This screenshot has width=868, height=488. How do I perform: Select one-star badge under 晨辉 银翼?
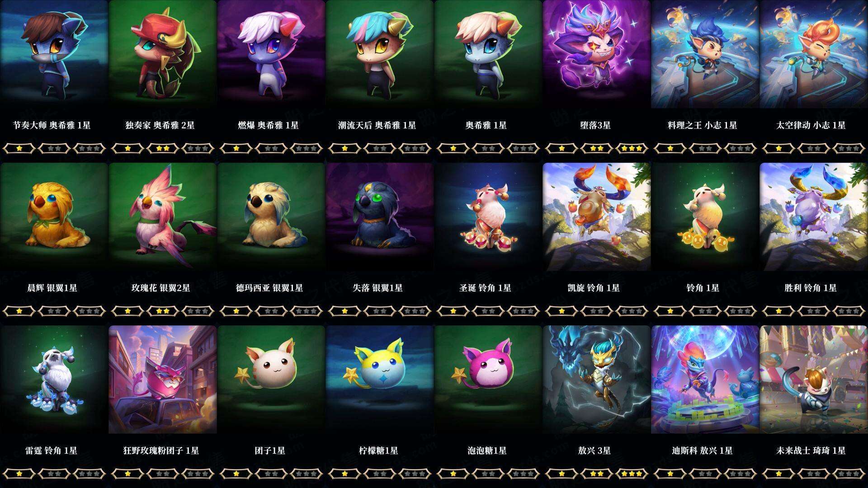point(19,311)
